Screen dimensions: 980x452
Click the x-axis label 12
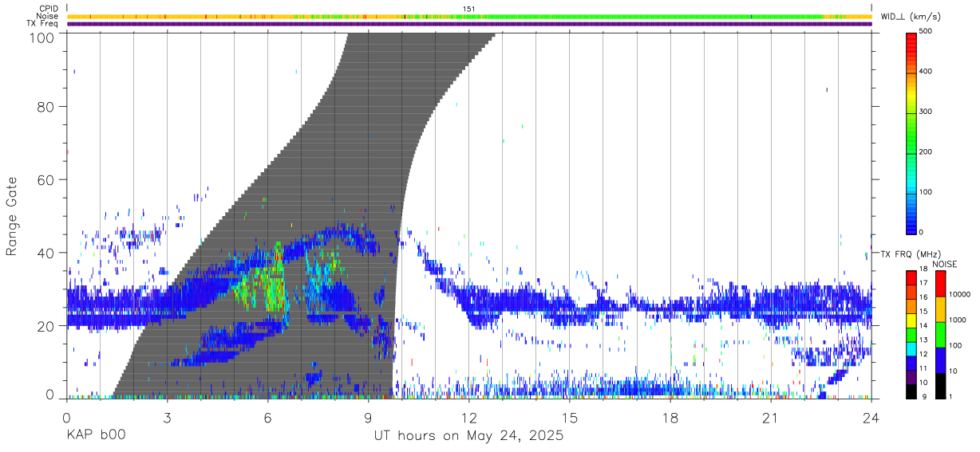tap(469, 417)
